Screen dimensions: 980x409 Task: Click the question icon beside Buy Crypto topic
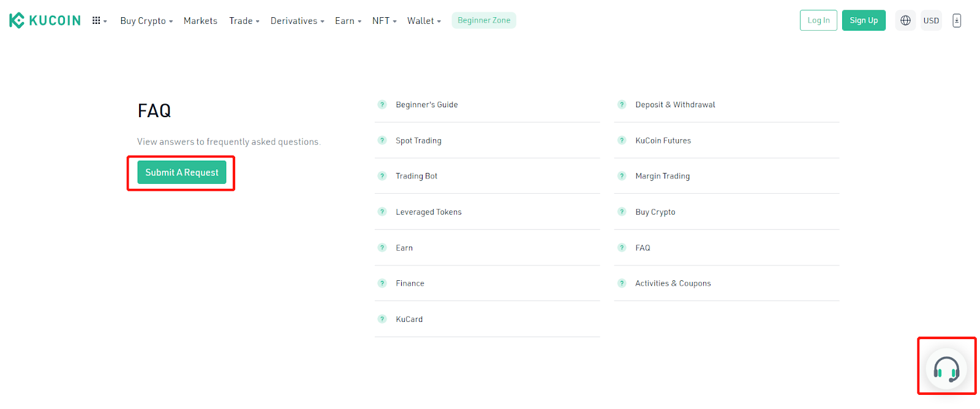pos(622,212)
